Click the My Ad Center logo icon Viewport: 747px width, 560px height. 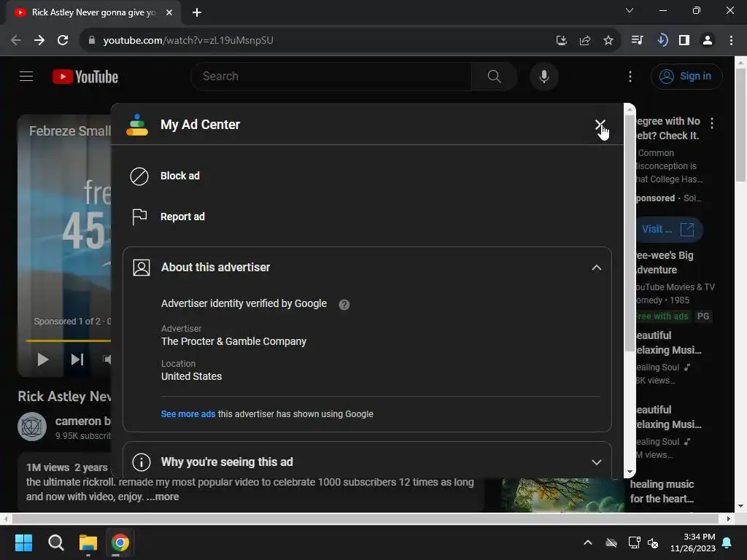click(137, 125)
